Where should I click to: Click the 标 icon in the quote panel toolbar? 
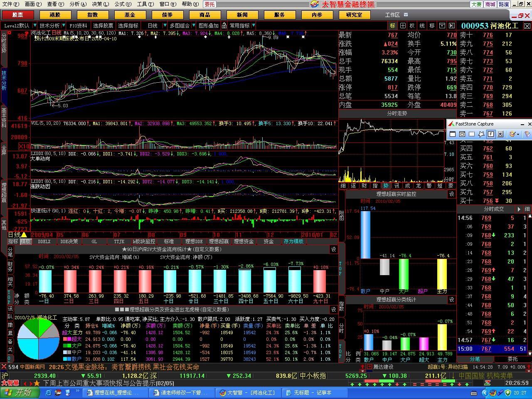tap(393, 26)
